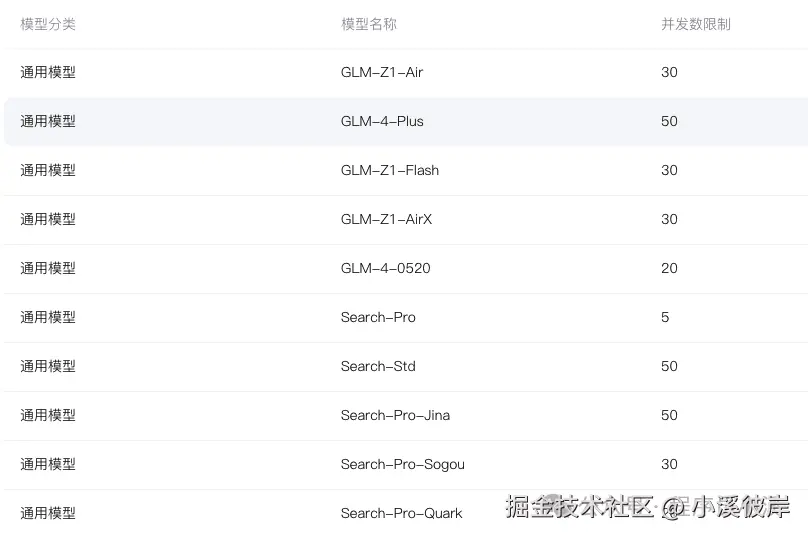
Task: Select the GLM-4-0520 model name
Action: [385, 268]
